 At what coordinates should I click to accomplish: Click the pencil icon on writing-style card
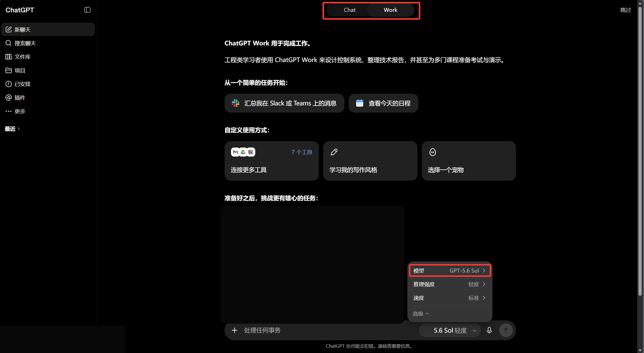(334, 152)
